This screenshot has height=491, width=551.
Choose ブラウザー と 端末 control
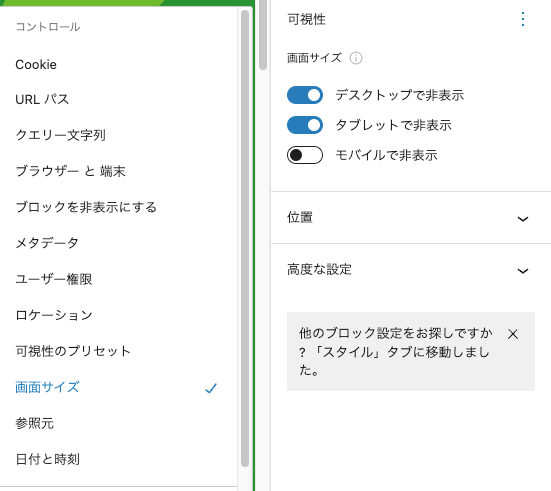pos(119,171)
